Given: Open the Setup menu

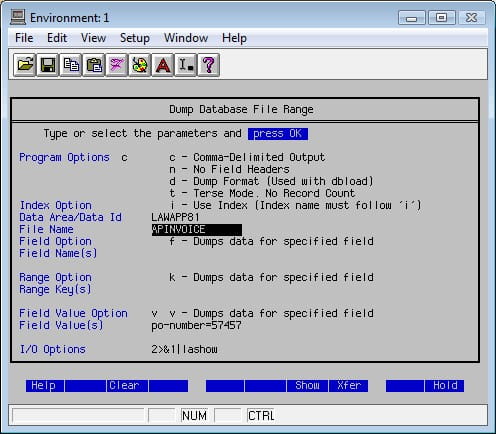Looking at the screenshot, I should coord(135,38).
